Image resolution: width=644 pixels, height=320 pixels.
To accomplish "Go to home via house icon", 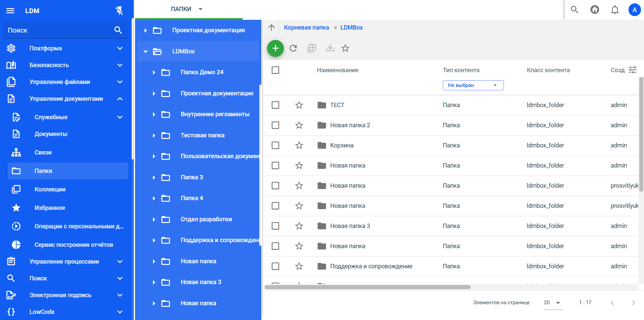I will tap(595, 10).
